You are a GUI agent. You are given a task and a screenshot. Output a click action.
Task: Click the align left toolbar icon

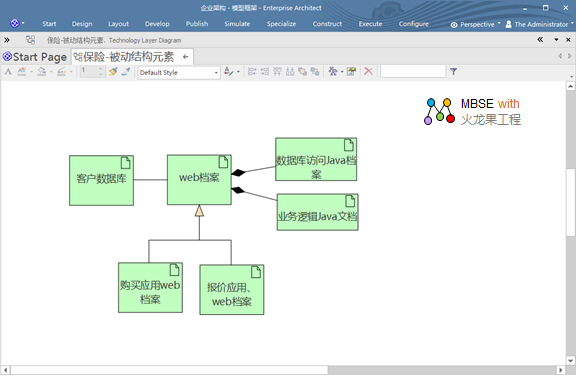click(252, 72)
